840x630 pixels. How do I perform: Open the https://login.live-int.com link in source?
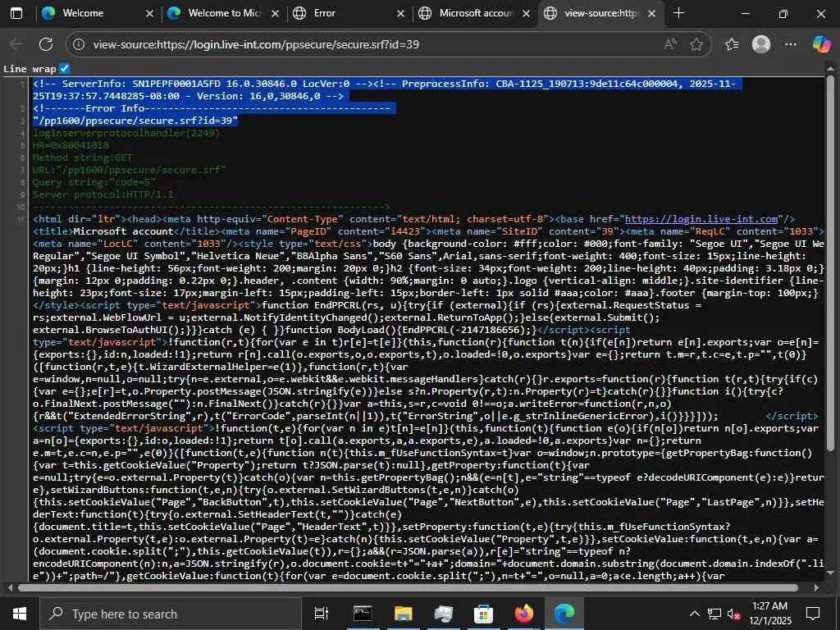point(701,219)
